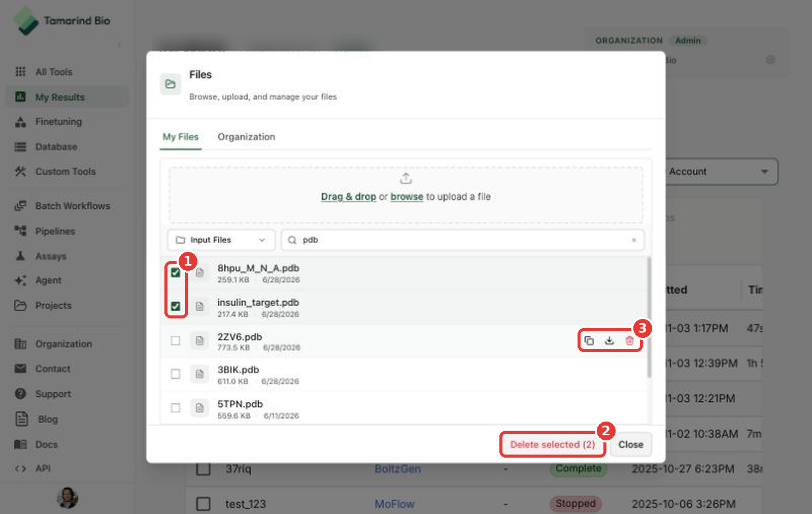
Task: Click the Batch Workflows icon
Action: (x=20, y=206)
